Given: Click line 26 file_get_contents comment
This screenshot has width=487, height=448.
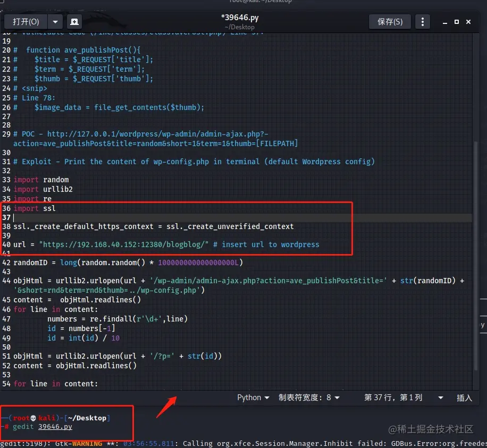Looking at the screenshot, I should click(108, 107).
